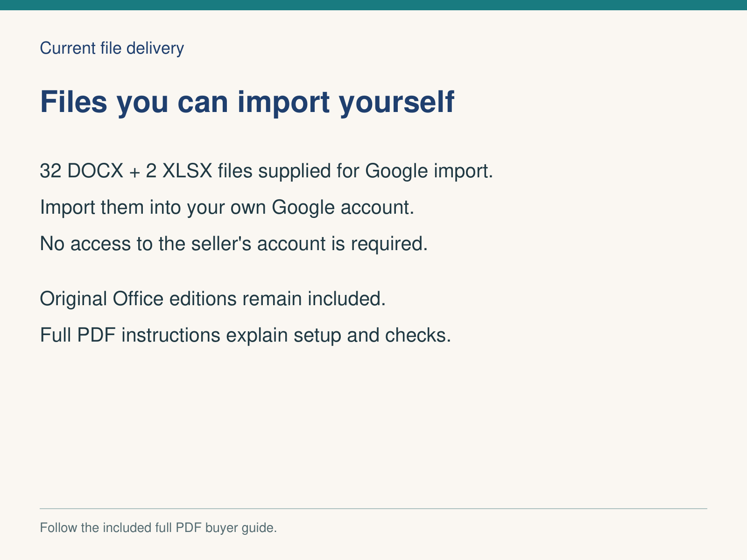Click 'Import them into your own Google account.'
The height and width of the screenshot is (560, 747).
pyautogui.click(x=227, y=207)
